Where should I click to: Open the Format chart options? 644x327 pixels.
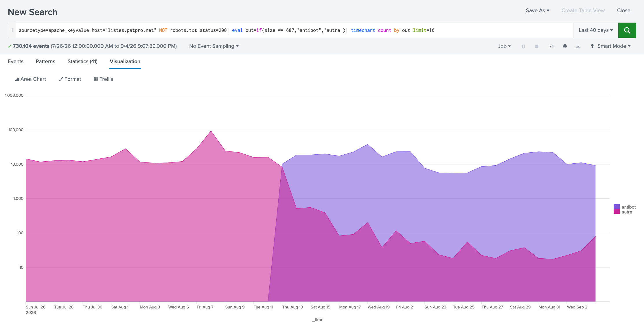[70, 79]
